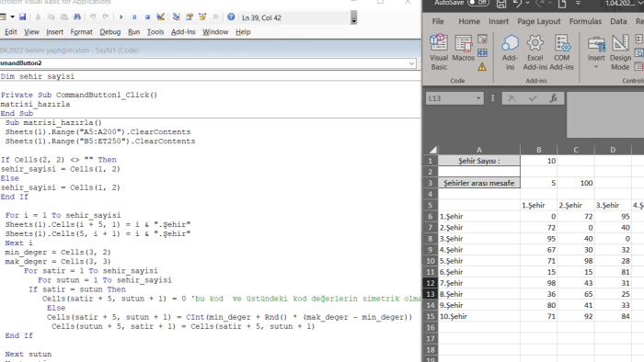The height and width of the screenshot is (362, 644).
Task: Toggle Design Mode in the VBA toolbar
Action: 161,17
